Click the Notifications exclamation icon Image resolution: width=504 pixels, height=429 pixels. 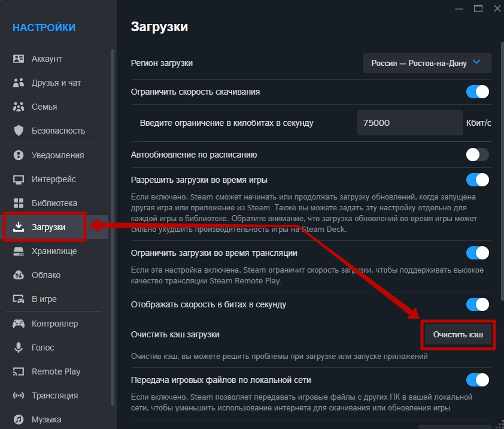(x=19, y=155)
